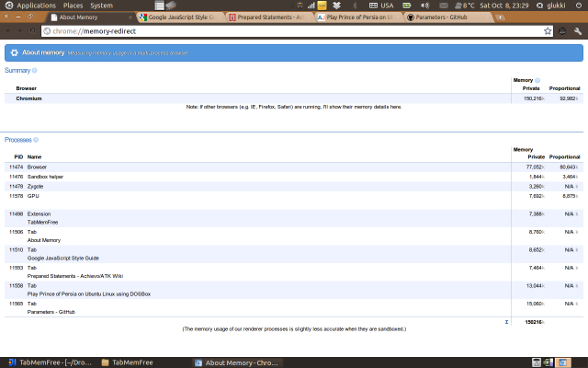This screenshot has height=368, width=588.
Task: Click the back navigation arrow
Action: tap(7, 30)
